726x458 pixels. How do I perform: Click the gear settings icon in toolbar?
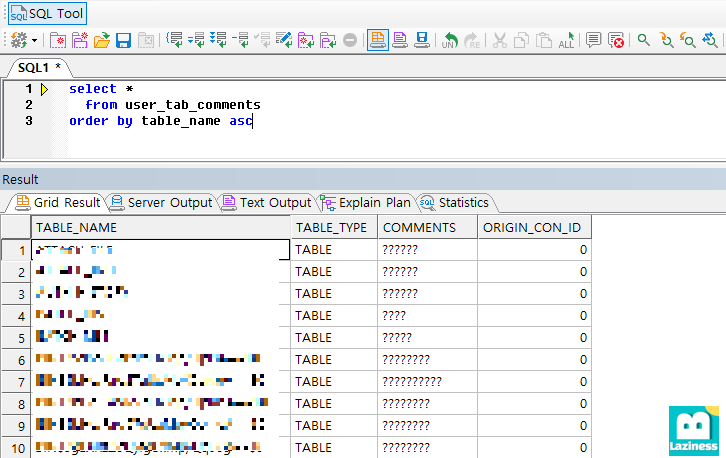pos(19,40)
